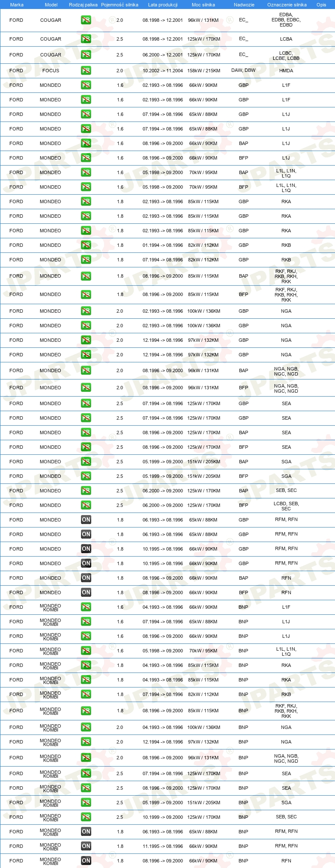Viewport: 335px width, 868px height.
Task: Select the 06.2000 -> 12.2001 production years cell
Action: (x=163, y=55)
